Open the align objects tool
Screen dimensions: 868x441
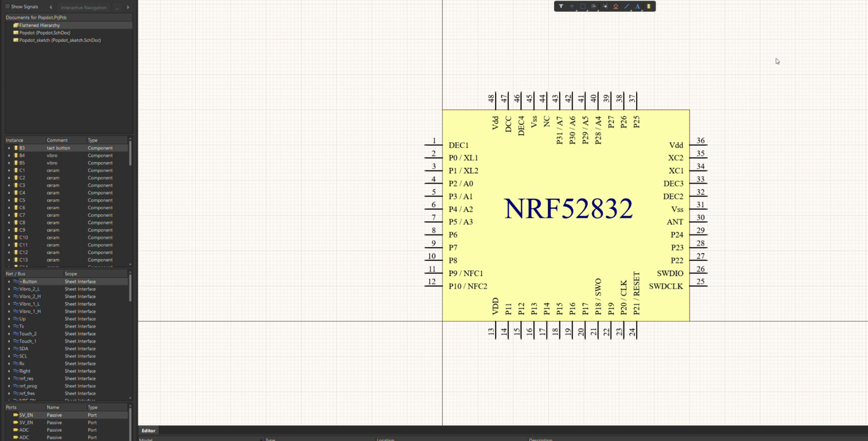point(594,6)
